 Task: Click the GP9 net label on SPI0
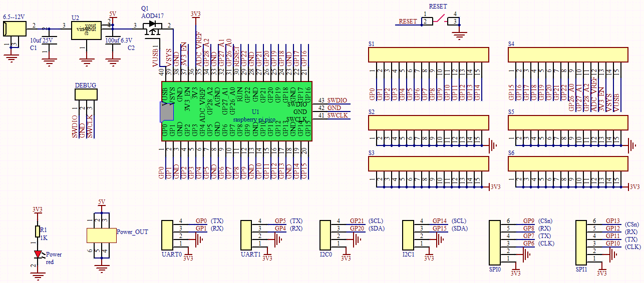[529, 220]
